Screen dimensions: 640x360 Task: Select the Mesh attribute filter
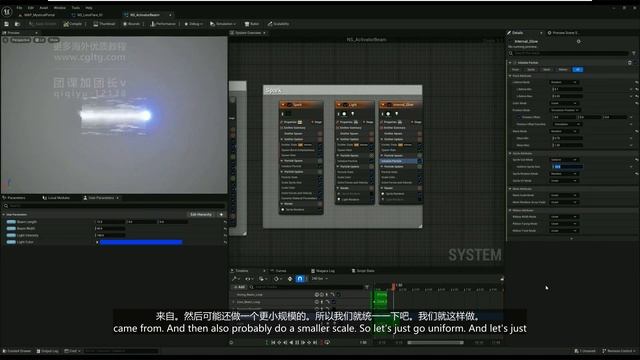547,70
